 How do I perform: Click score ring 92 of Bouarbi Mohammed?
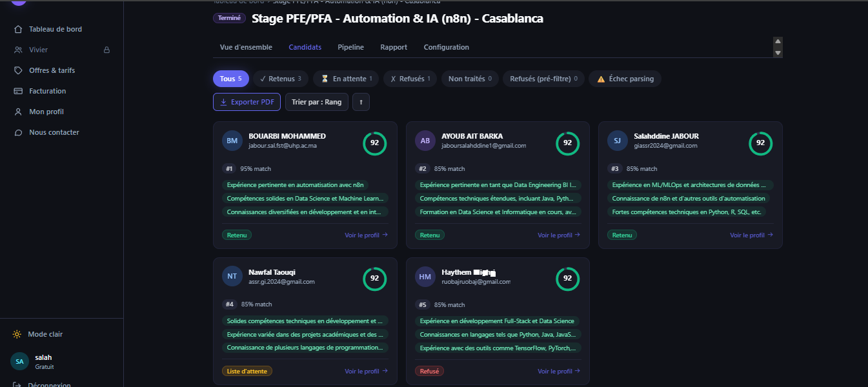[375, 143]
